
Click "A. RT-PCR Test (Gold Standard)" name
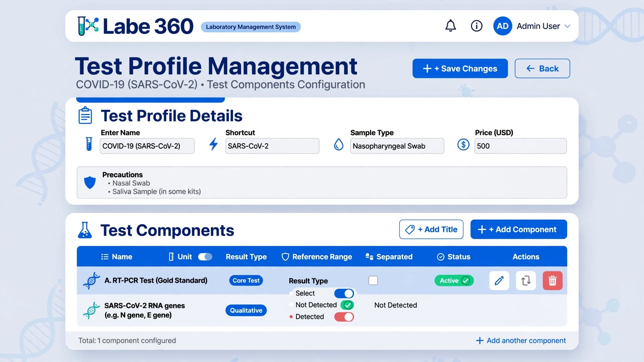click(156, 280)
